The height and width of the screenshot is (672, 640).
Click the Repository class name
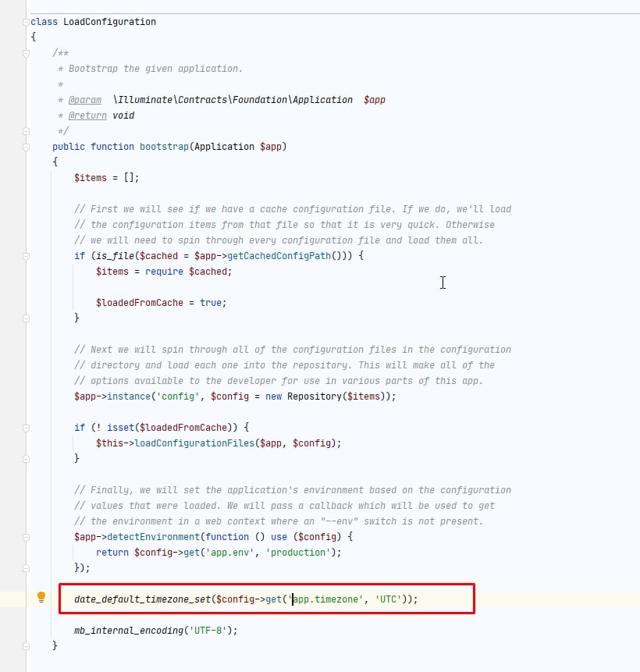point(315,396)
